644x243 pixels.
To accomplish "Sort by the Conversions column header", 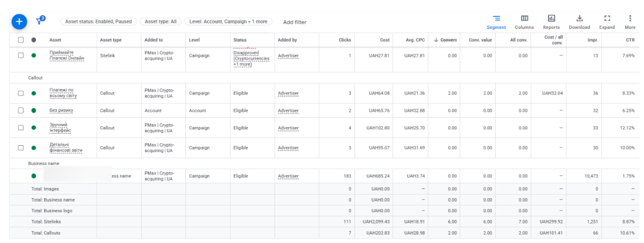I will [x=446, y=40].
